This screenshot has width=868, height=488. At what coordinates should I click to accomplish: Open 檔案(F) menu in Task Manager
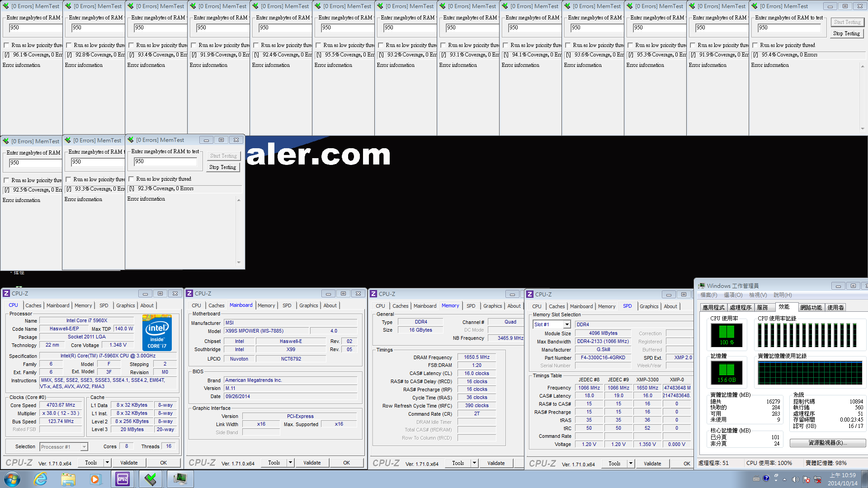708,295
